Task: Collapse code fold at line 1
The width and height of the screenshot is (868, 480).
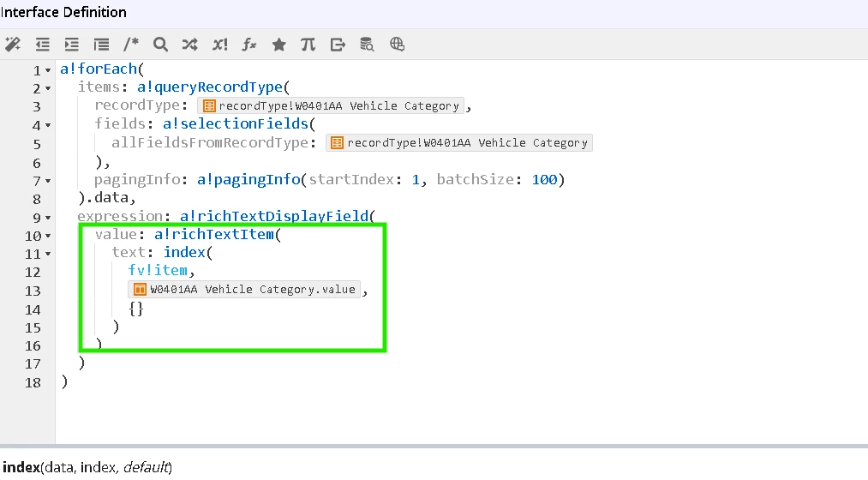Action: (x=48, y=70)
